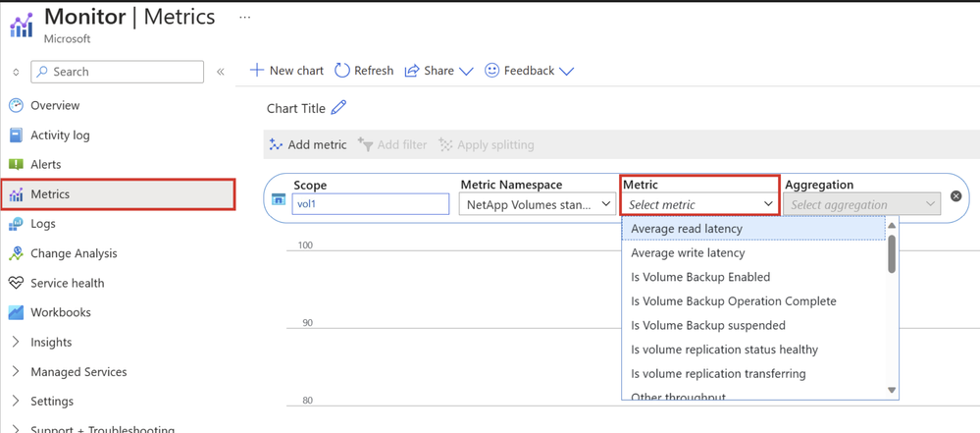The image size is (980, 433).
Task: Open the Feedback dropdown chevron
Action: [x=566, y=72]
